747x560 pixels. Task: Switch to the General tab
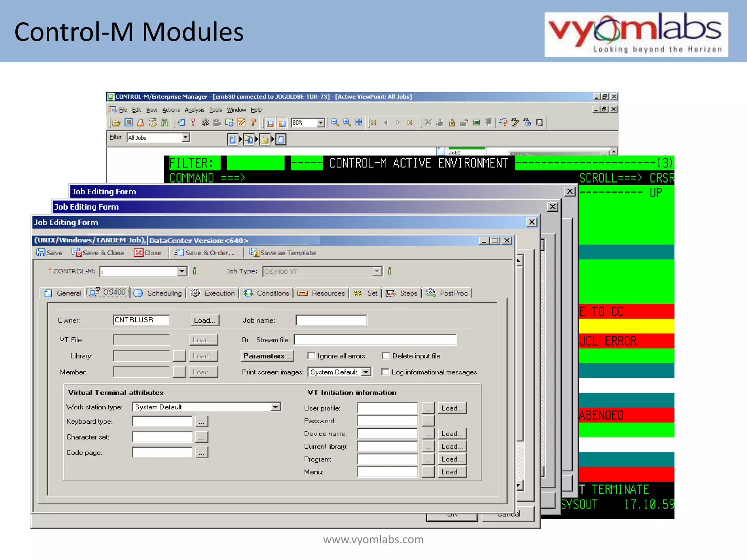pyautogui.click(x=63, y=293)
